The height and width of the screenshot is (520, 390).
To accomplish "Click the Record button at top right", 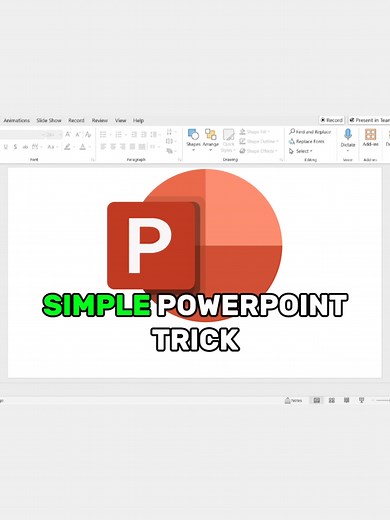I will click(x=331, y=120).
